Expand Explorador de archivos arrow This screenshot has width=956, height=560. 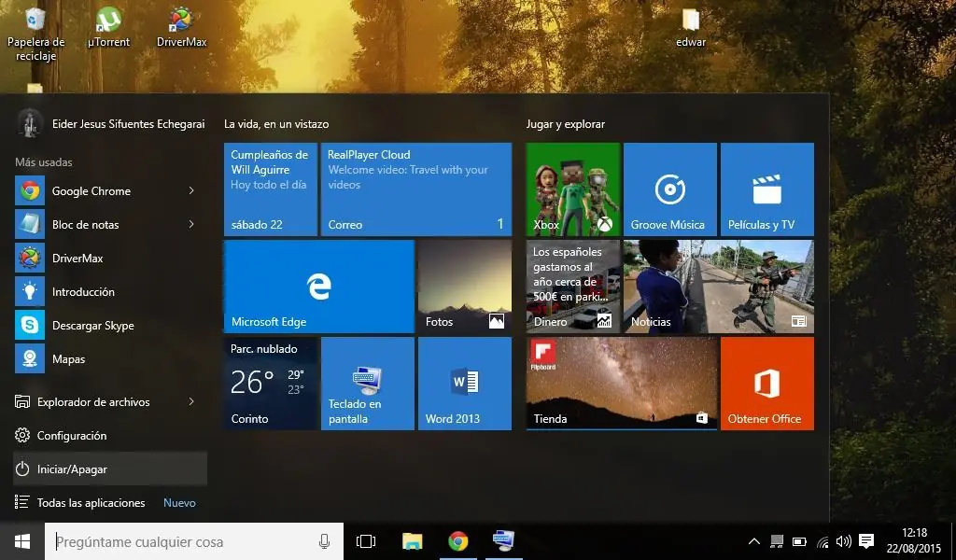191,401
